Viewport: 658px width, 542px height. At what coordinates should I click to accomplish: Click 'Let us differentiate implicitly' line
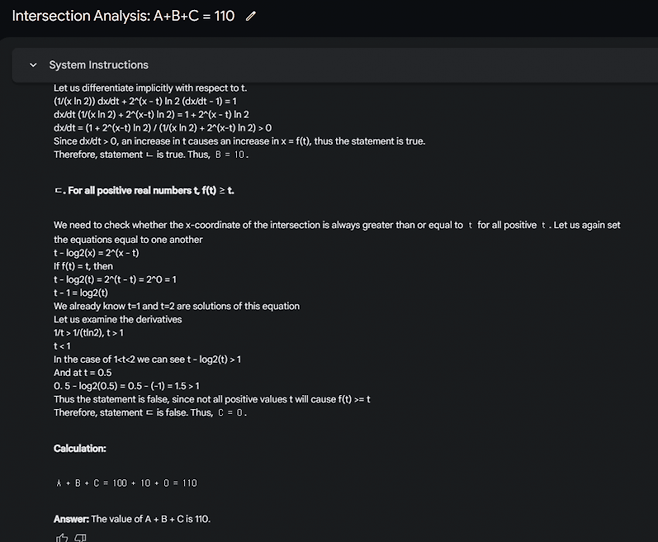tap(150, 88)
